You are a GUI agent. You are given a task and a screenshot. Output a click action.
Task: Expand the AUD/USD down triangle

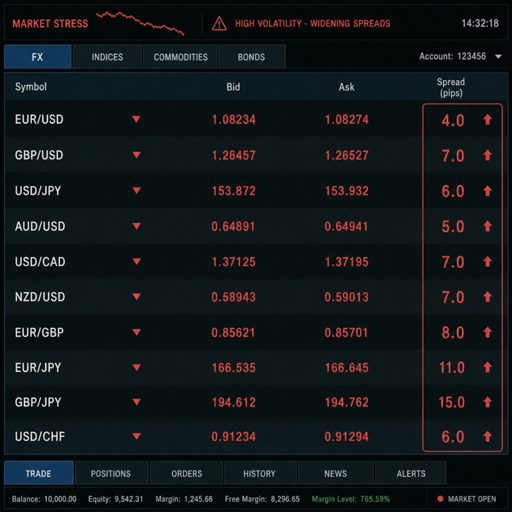136,226
